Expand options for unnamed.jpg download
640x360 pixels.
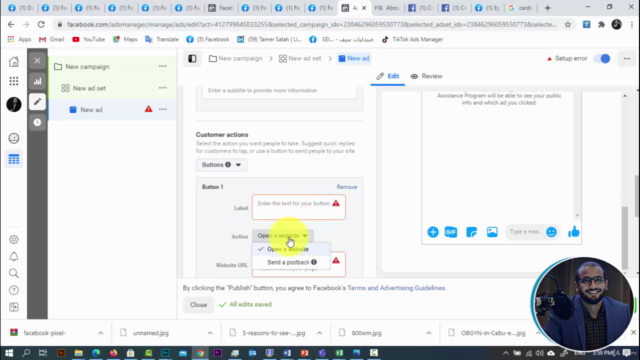[x=210, y=333]
